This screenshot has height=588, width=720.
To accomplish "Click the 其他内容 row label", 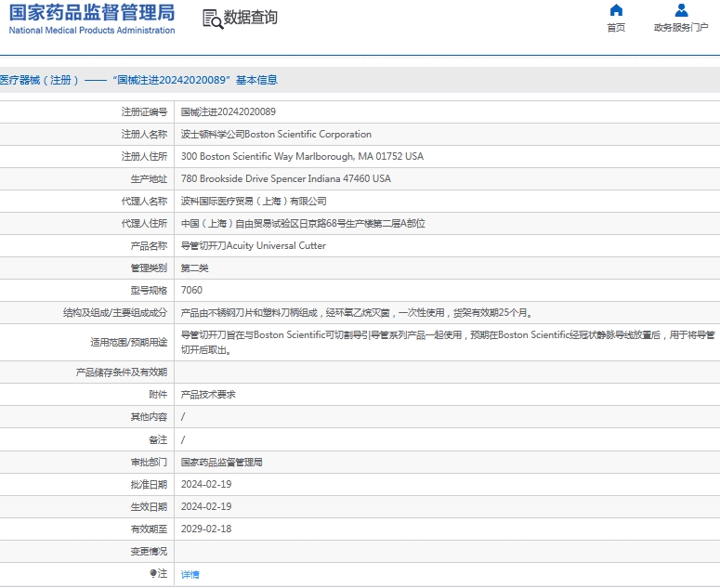I will tap(149, 417).
